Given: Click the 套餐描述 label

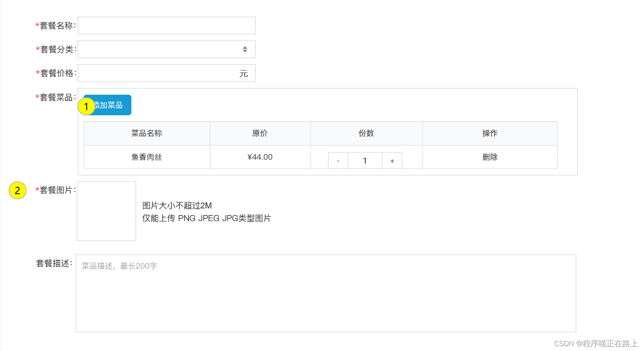Looking at the screenshot, I should tap(54, 263).
